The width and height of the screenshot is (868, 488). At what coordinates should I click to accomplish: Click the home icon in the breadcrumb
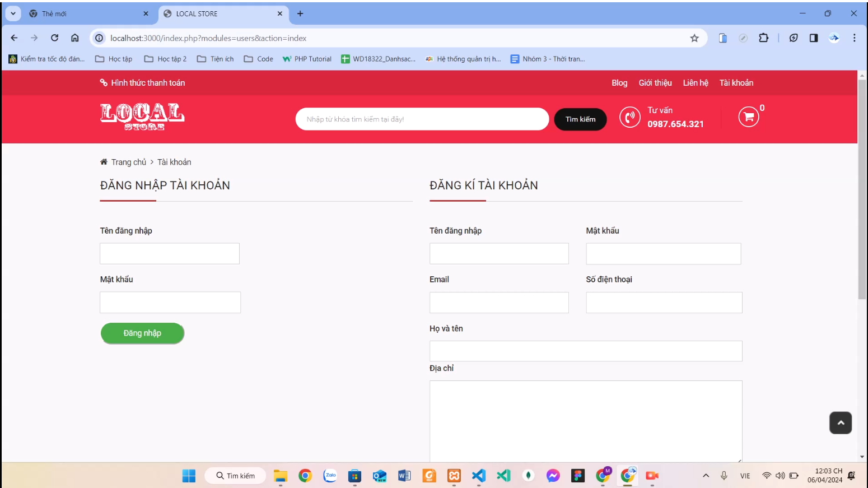point(104,162)
